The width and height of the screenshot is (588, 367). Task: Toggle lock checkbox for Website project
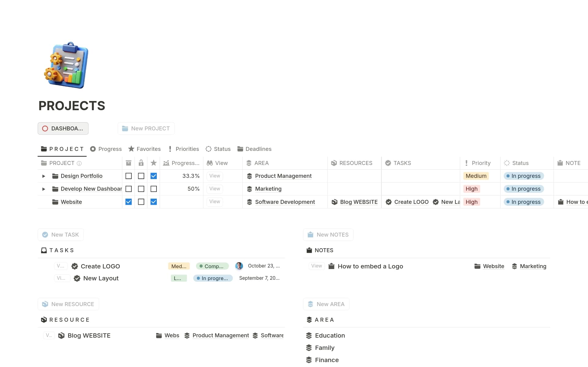click(141, 202)
